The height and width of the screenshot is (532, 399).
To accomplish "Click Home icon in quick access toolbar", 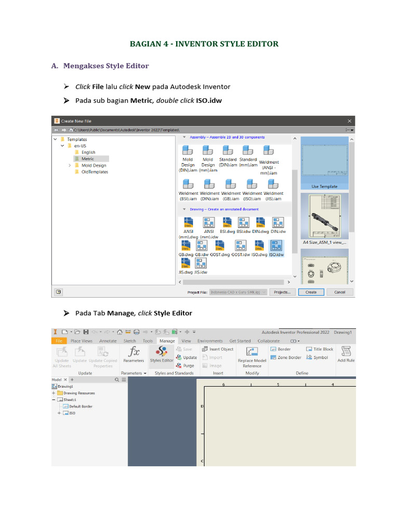I will point(119,332).
